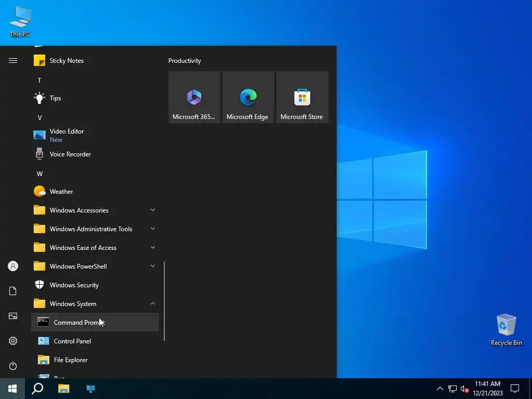Click the Windows Accessories folder
The image size is (532, 399).
pyautogui.click(x=95, y=210)
